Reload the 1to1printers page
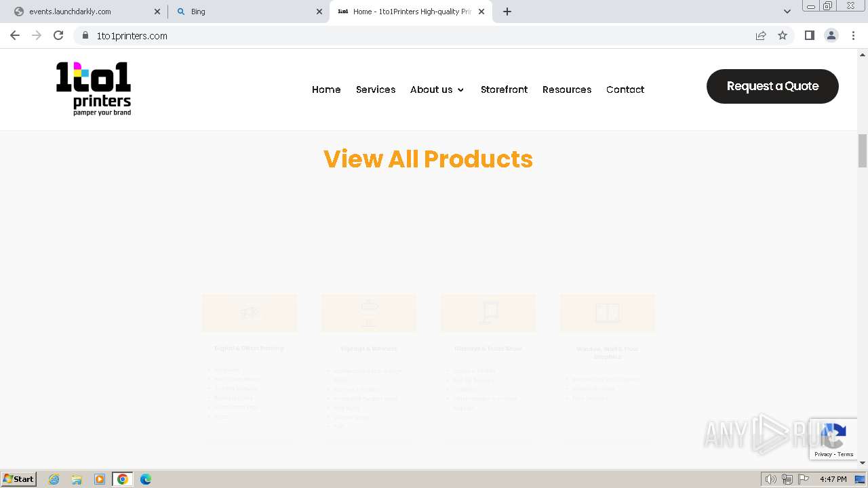Screen dimensions: 868x488 58,35
